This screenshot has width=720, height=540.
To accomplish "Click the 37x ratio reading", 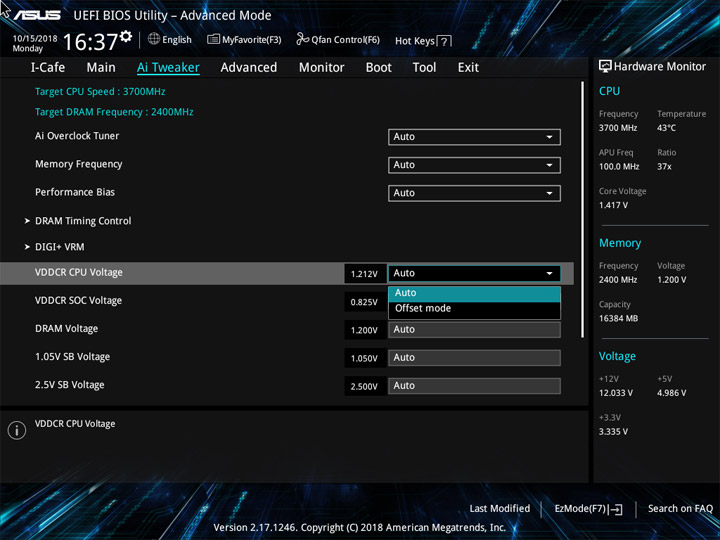I will 664,167.
